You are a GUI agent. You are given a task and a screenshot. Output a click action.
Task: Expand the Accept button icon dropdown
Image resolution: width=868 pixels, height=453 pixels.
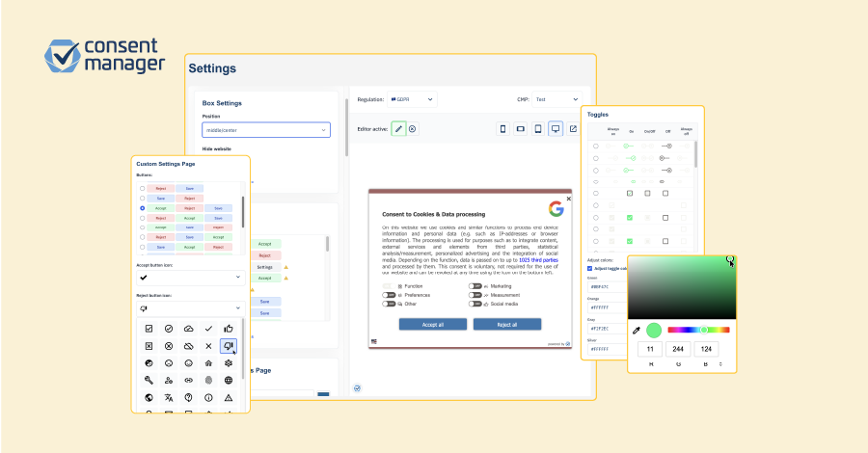(x=190, y=278)
